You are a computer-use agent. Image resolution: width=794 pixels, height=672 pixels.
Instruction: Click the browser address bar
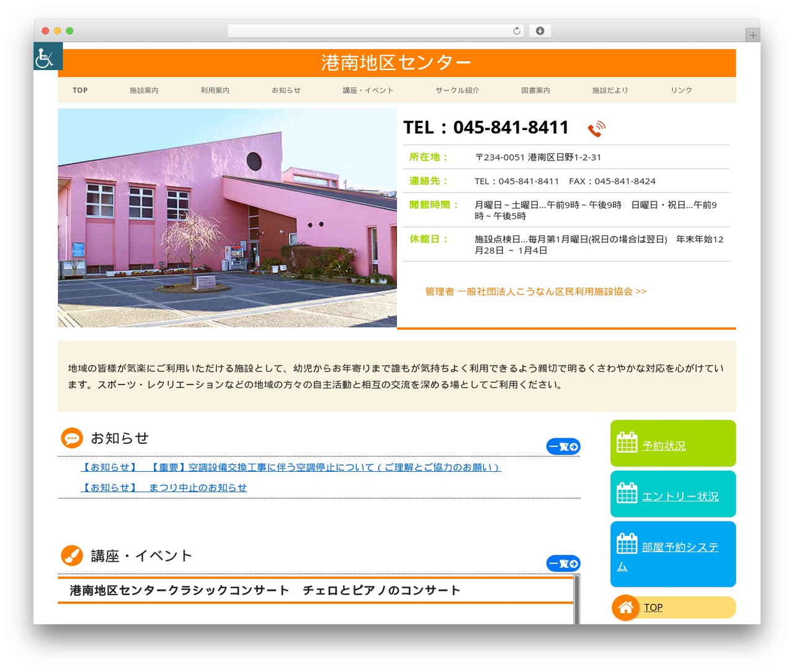tap(376, 31)
